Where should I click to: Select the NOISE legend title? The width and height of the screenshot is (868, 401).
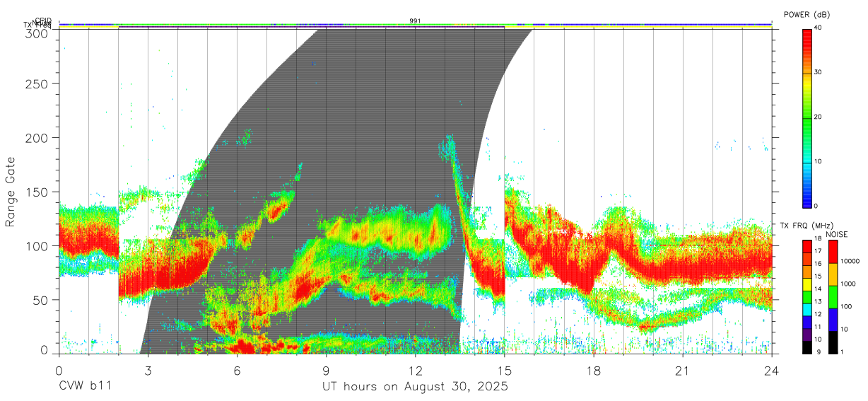click(x=838, y=234)
